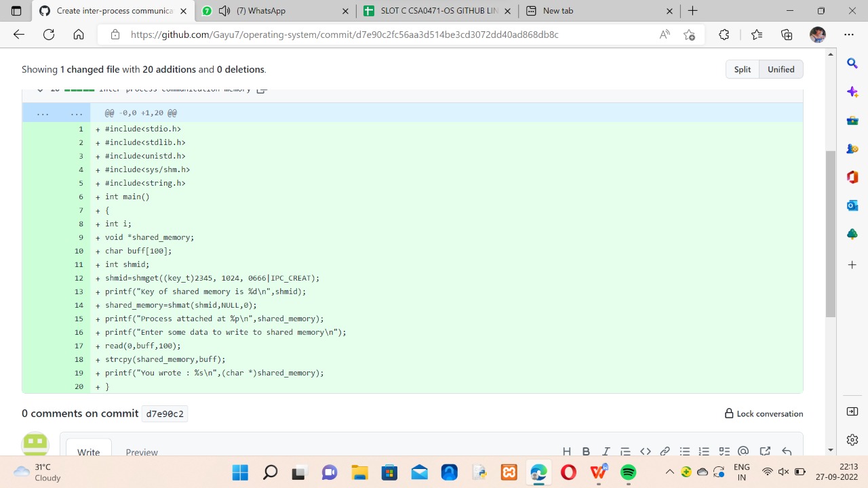The height and width of the screenshot is (488, 868).
Task: Insert task list in comment
Action: coord(724,451)
